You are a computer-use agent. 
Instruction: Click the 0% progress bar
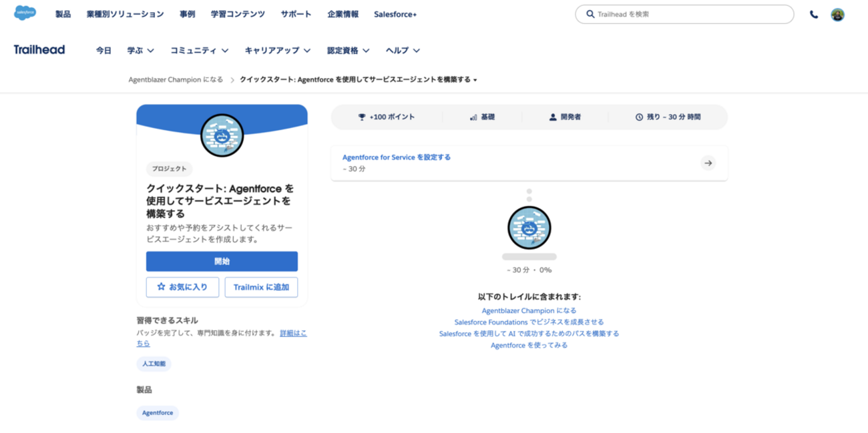pyautogui.click(x=529, y=256)
